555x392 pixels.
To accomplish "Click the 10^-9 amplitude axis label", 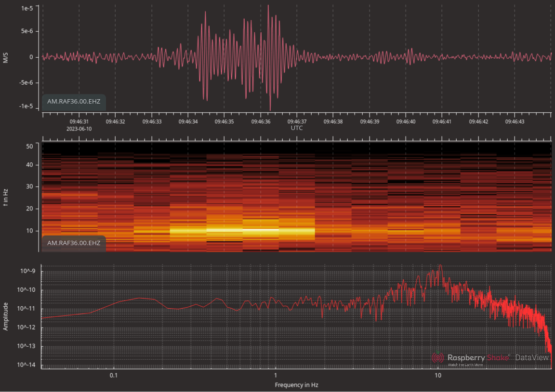I will coord(27,271).
